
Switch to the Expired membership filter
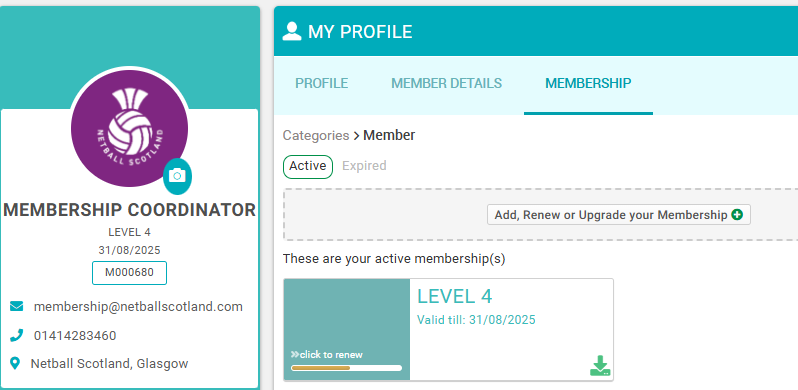click(364, 166)
